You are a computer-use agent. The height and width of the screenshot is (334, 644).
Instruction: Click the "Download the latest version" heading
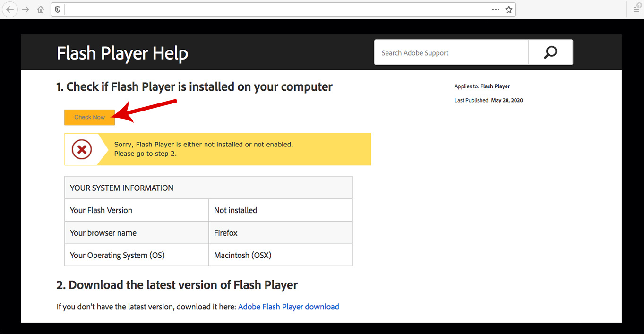177,285
